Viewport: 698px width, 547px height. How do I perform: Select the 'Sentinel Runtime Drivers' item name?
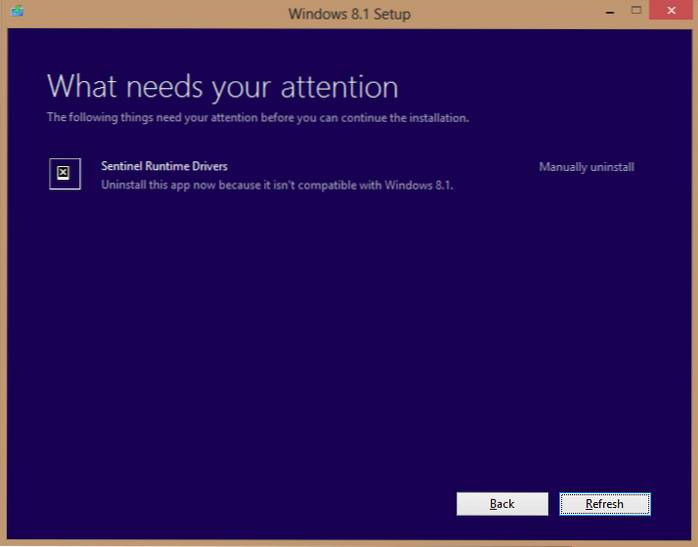tap(164, 166)
